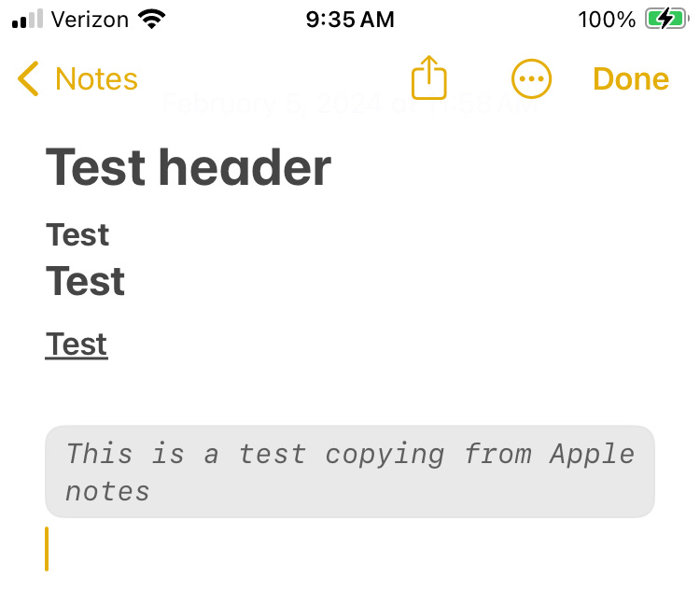Click the underlined Test text

coord(77,345)
